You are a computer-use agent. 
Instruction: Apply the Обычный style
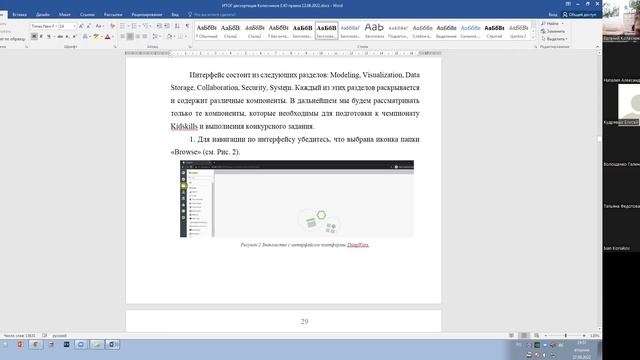[x=207, y=31]
